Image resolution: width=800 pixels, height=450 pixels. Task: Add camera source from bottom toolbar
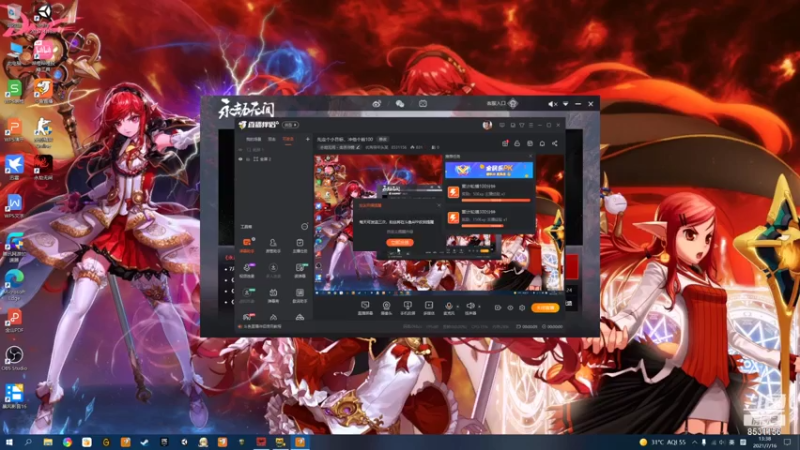[x=386, y=308]
